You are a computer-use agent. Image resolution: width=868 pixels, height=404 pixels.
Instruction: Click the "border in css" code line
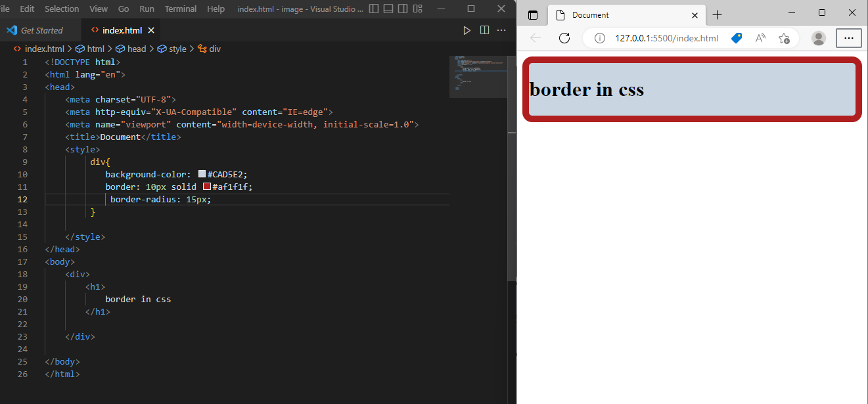pyautogui.click(x=138, y=299)
